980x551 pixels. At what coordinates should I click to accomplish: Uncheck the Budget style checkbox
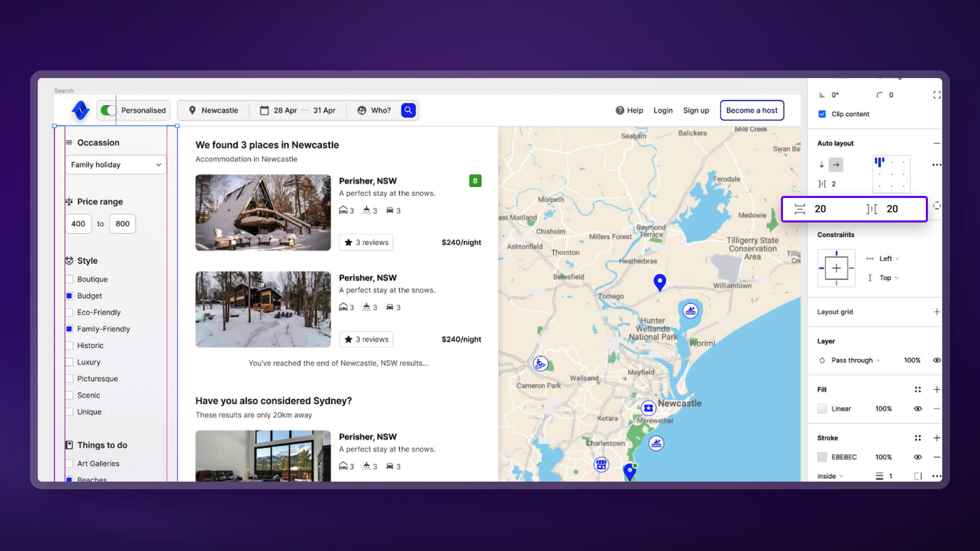(69, 295)
